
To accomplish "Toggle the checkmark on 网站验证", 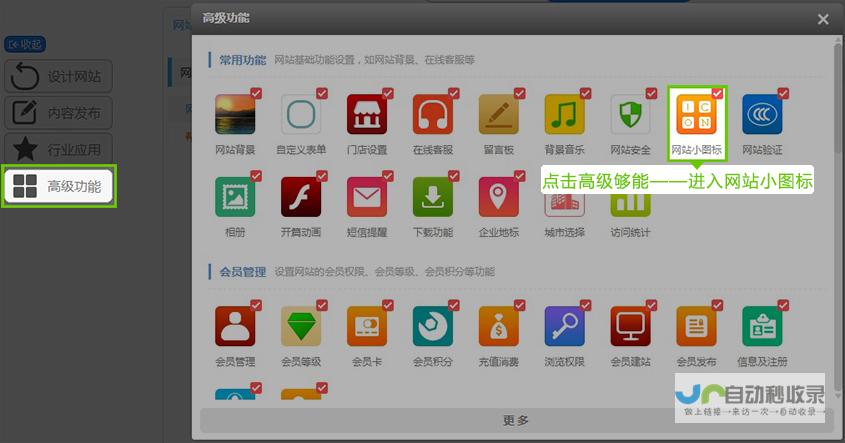I will pos(783,93).
